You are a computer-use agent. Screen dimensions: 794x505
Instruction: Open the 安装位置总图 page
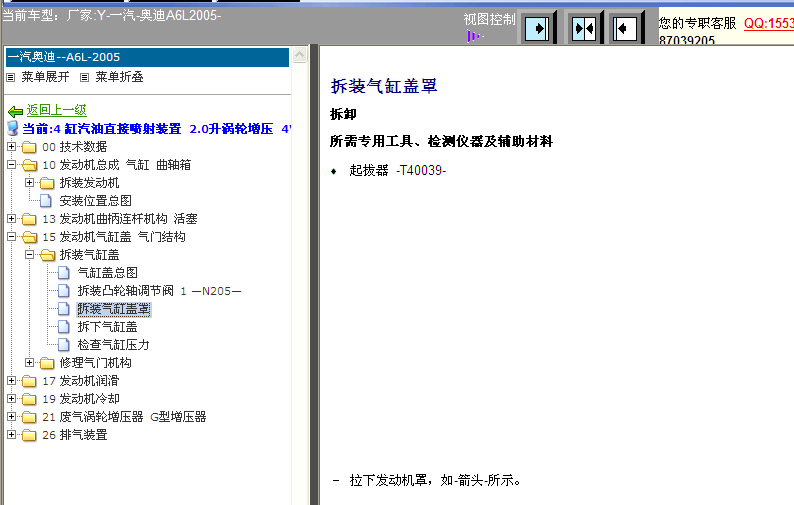(95, 201)
